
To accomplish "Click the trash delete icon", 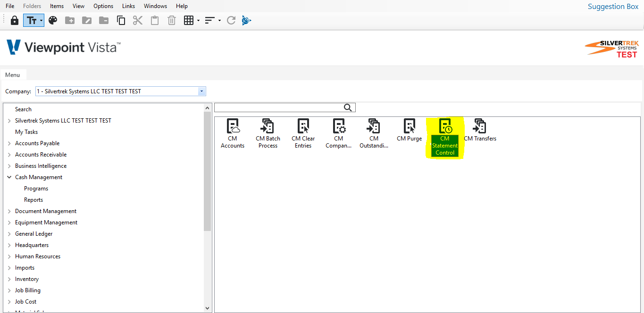I will (x=172, y=20).
